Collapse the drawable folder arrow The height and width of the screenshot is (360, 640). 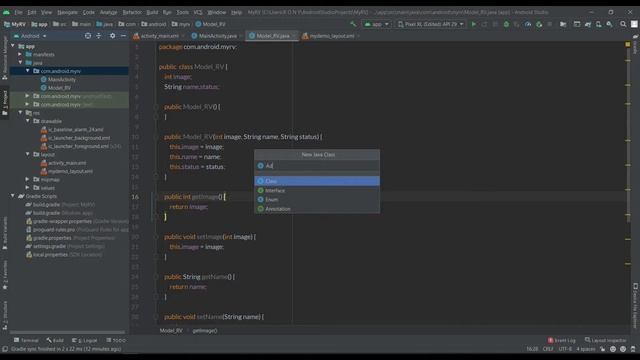click(x=27, y=121)
